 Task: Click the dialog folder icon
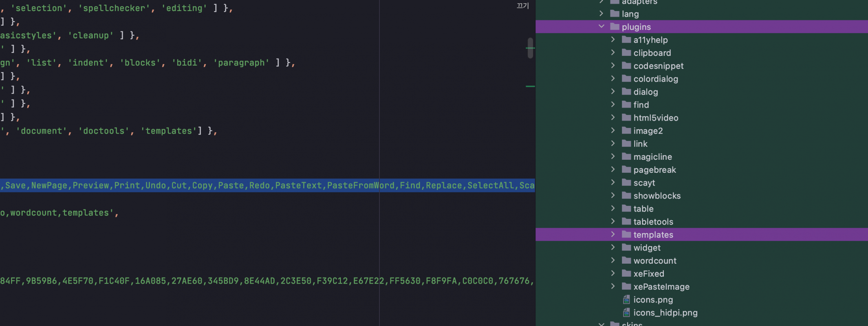626,92
